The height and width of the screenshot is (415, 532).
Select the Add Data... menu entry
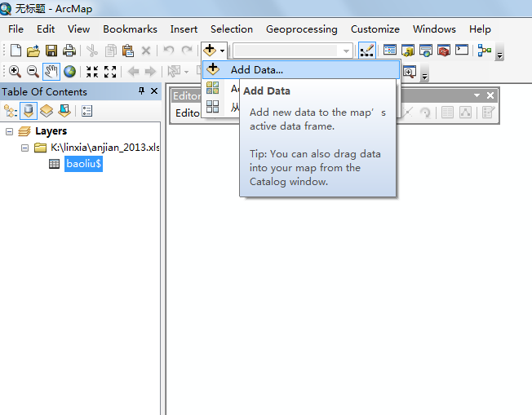pyautogui.click(x=301, y=70)
